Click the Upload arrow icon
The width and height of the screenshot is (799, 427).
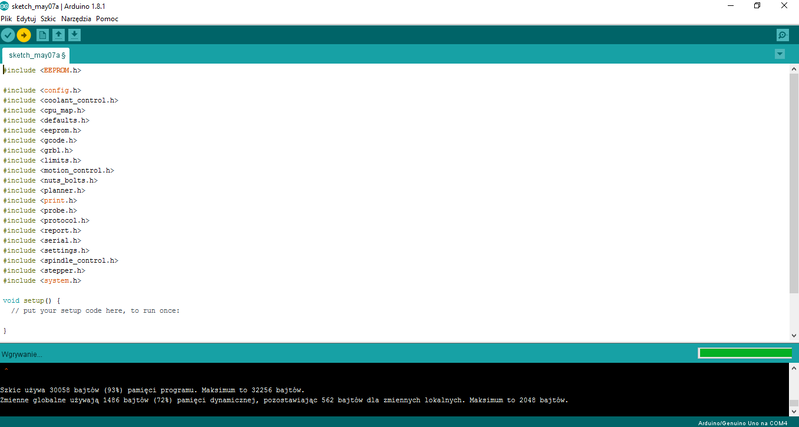[x=24, y=35]
